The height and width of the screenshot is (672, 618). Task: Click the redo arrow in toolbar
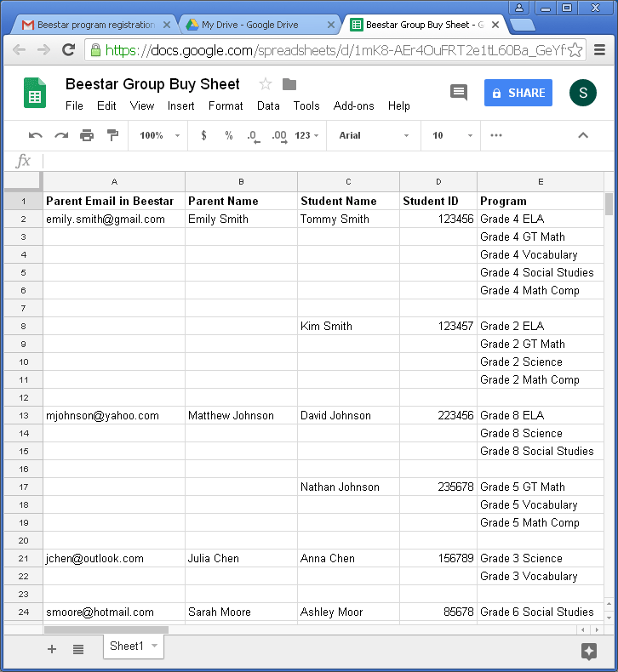61,135
